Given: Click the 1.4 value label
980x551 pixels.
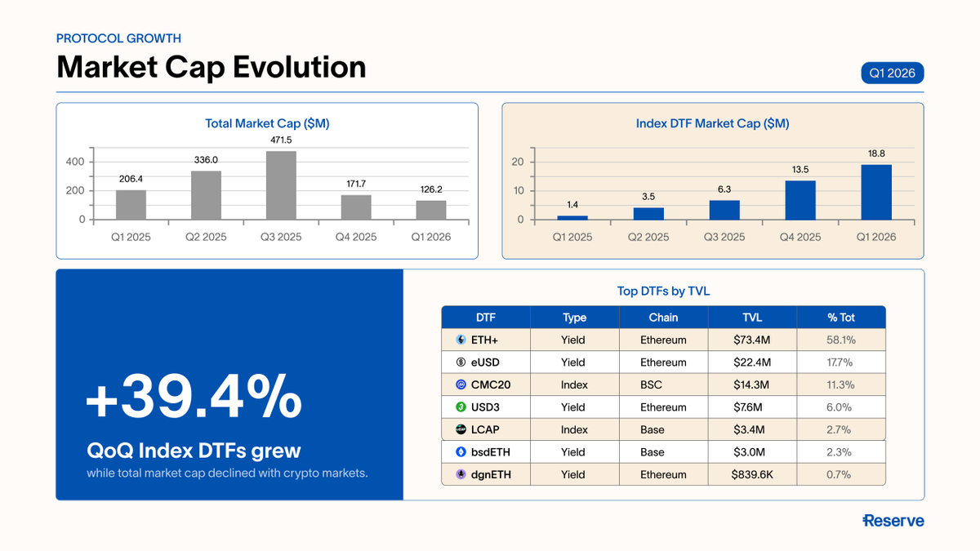Looking at the screenshot, I should tap(572, 204).
